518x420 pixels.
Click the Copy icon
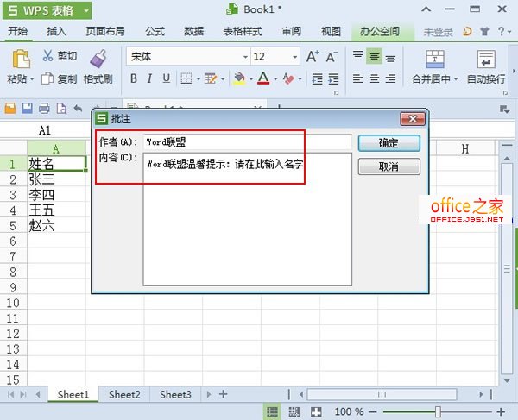(47, 78)
